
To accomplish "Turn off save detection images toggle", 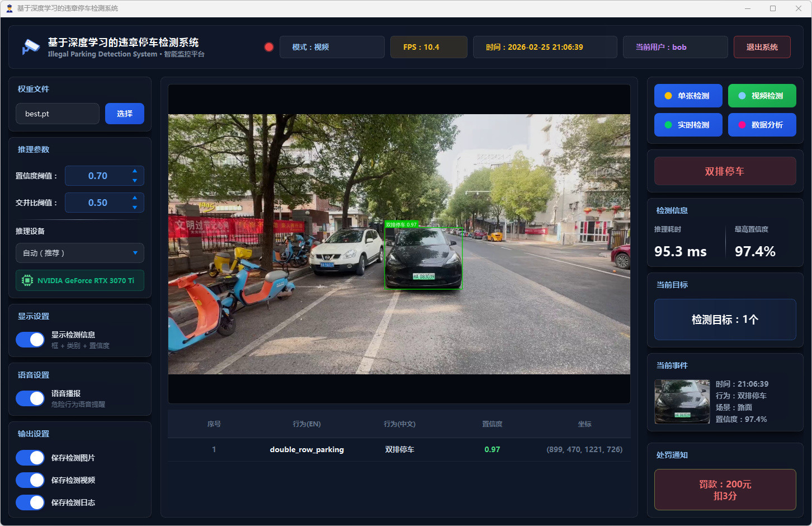I will [x=30, y=458].
